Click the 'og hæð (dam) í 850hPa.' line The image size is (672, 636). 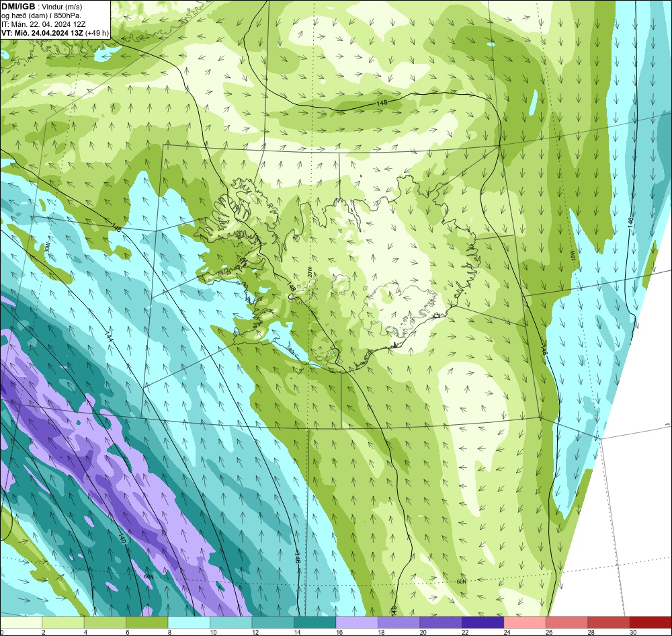tap(41, 16)
